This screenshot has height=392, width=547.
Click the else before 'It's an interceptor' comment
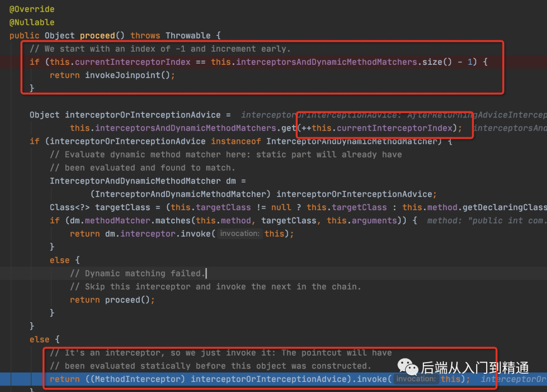[x=40, y=340]
